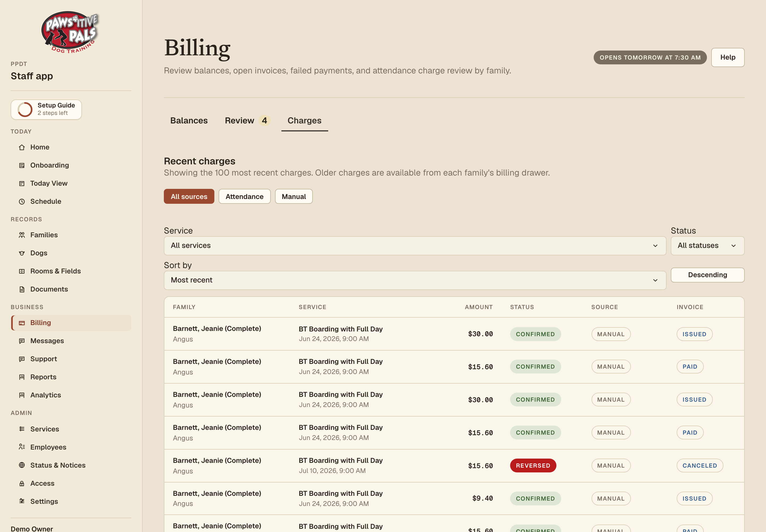Click the Pawsitive Pals logo
Image resolution: width=766 pixels, height=532 pixels.
(x=70, y=32)
